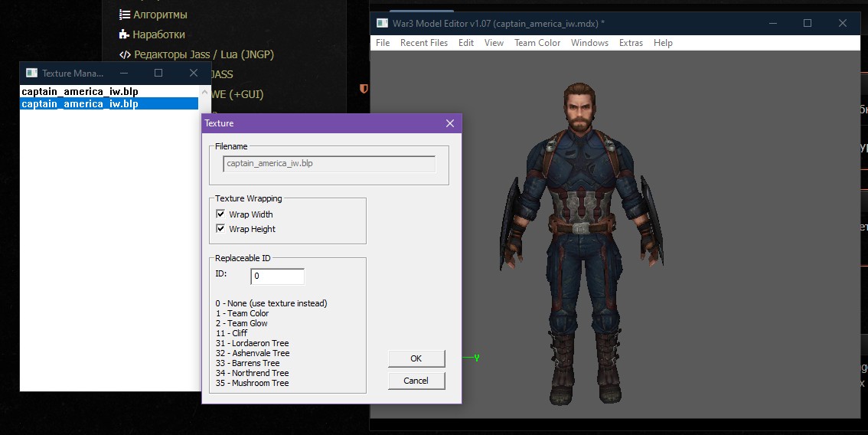Open the File menu in Model Editor

(x=383, y=43)
